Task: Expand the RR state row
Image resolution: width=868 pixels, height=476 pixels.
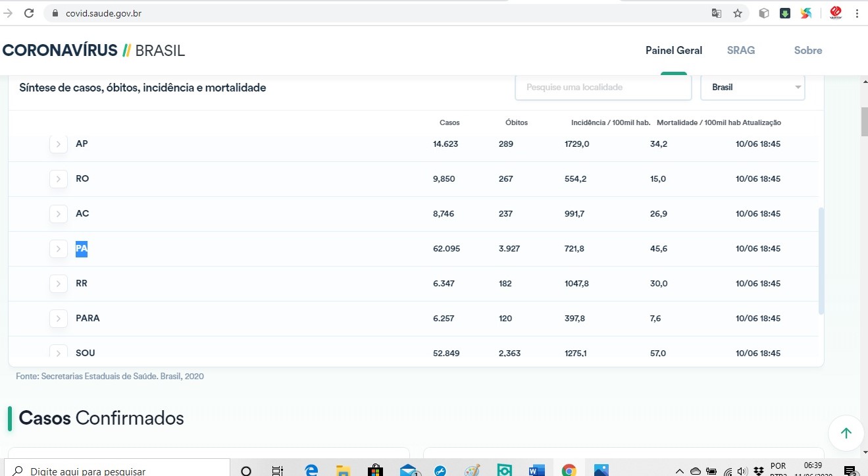Action: tap(59, 284)
